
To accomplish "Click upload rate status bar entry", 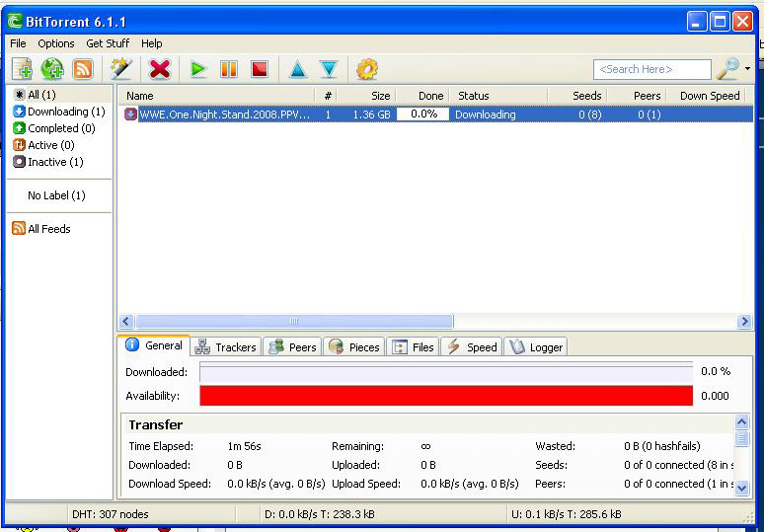I will pos(567,514).
